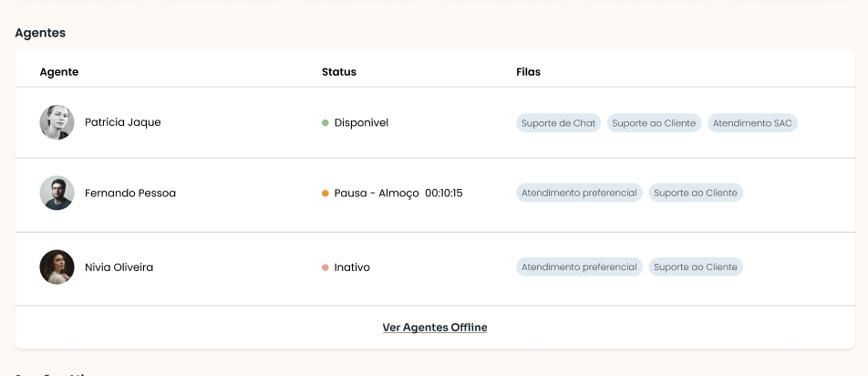Select the agent name Nivia Oliveira

point(119,267)
